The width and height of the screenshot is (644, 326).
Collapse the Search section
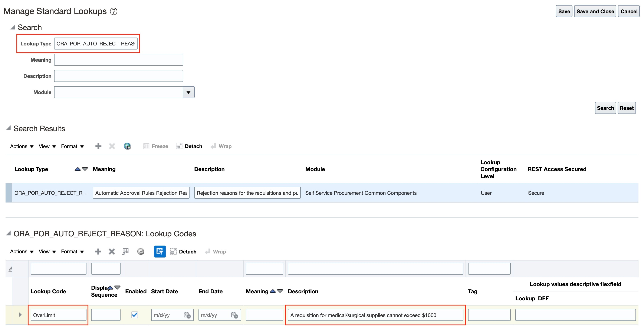tap(13, 27)
